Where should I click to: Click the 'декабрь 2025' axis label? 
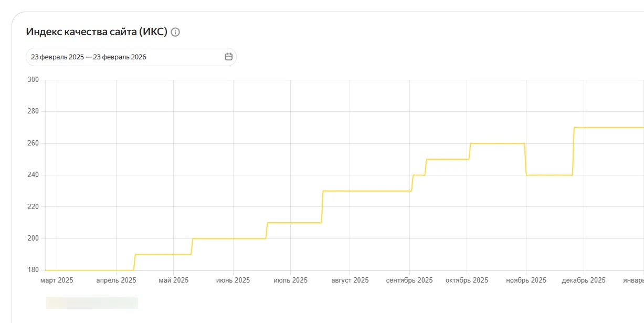point(583,280)
